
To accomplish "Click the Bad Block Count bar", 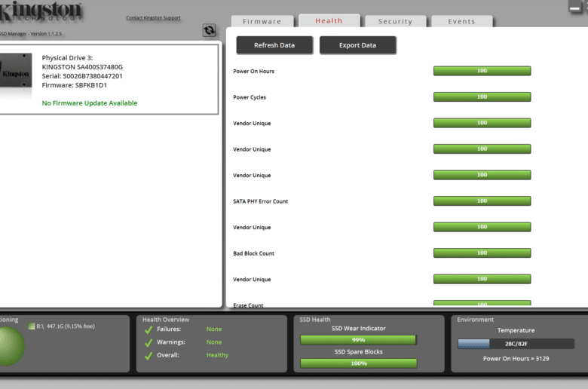I will tap(482, 253).
